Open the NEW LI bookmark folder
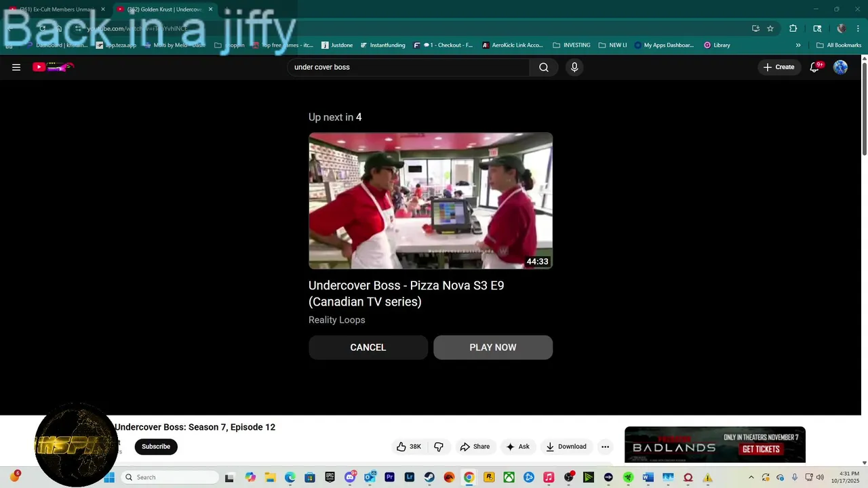 click(613, 45)
